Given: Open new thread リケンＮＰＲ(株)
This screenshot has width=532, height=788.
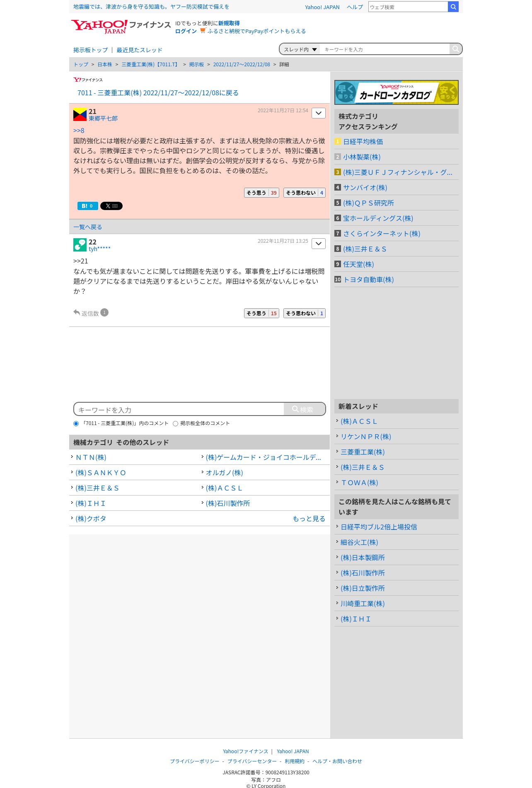Looking at the screenshot, I should coord(366,437).
